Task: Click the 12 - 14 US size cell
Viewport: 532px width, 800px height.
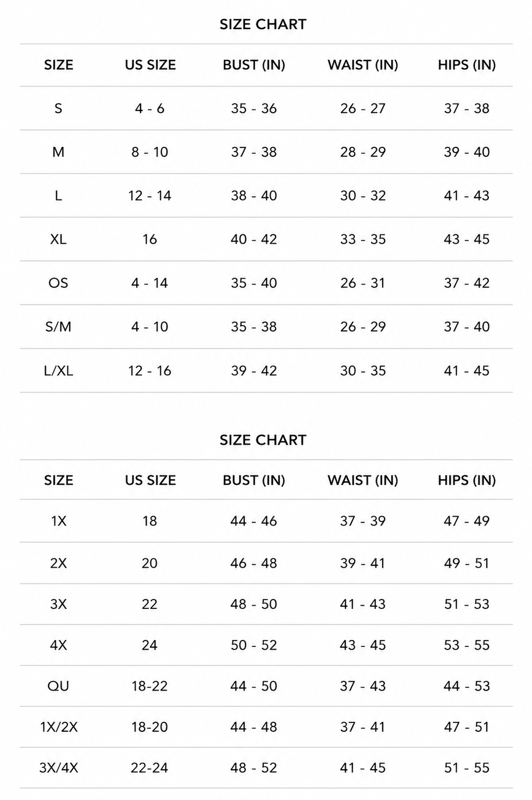Action: point(150,196)
